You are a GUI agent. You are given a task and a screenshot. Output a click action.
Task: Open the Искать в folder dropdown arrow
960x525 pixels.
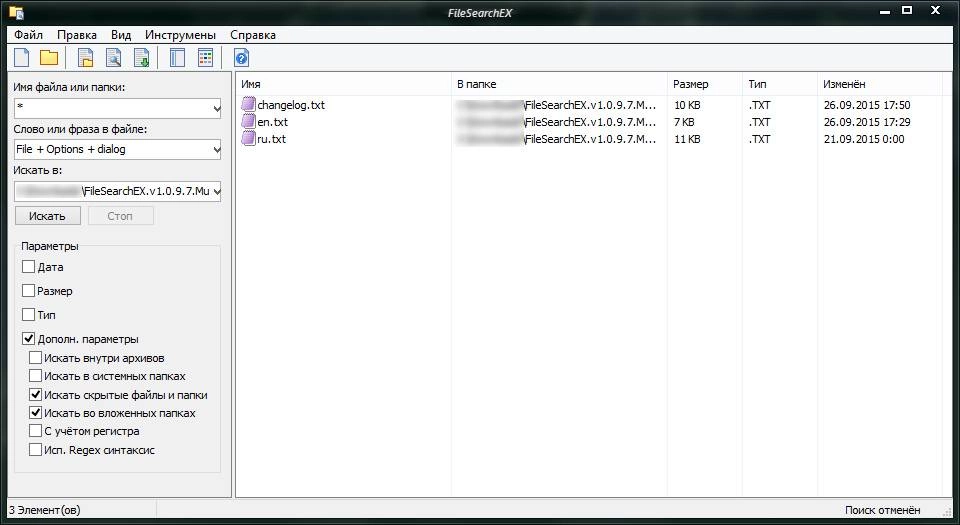216,192
